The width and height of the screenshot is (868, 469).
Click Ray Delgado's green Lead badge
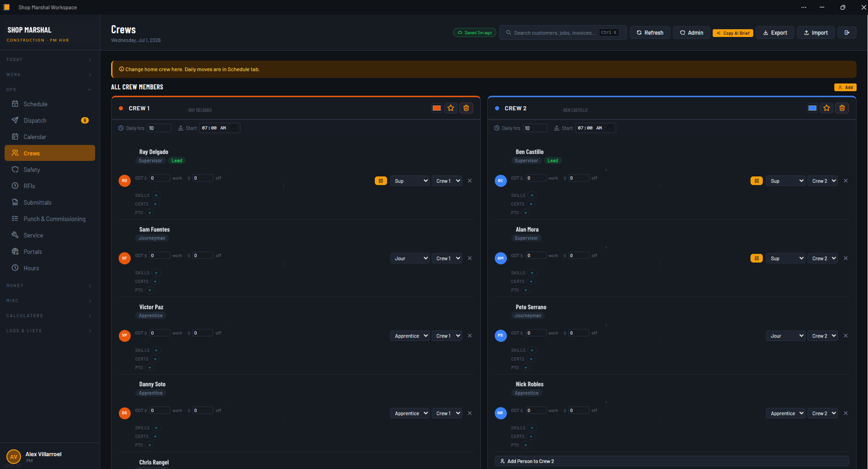177,161
